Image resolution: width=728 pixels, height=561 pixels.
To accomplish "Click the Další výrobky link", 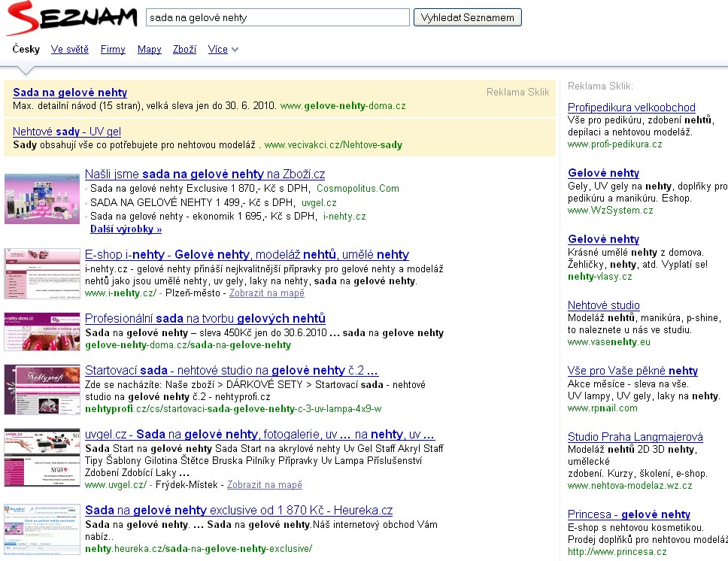I will (126, 229).
